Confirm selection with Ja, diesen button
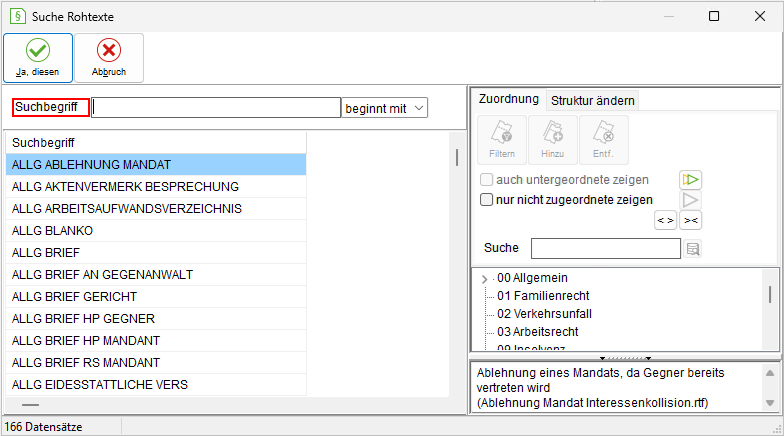Viewport: 784px width, 436px height. (x=38, y=58)
